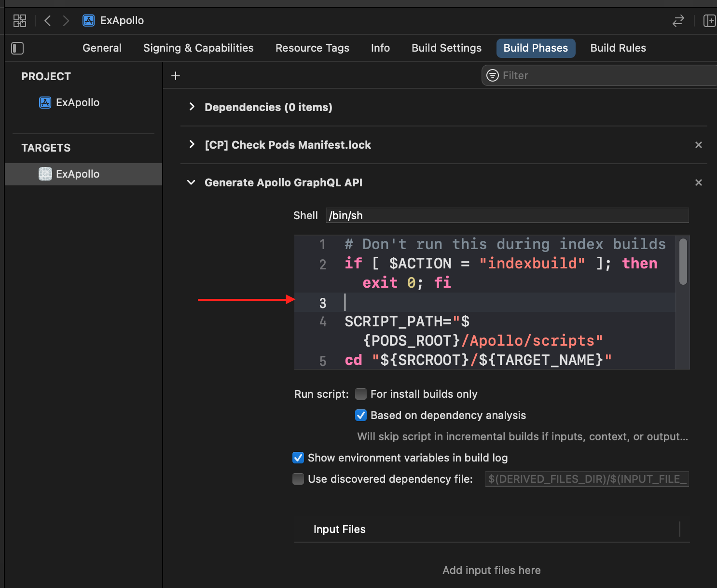The image size is (717, 588).
Task: Switch to the Info tab
Action: point(380,48)
